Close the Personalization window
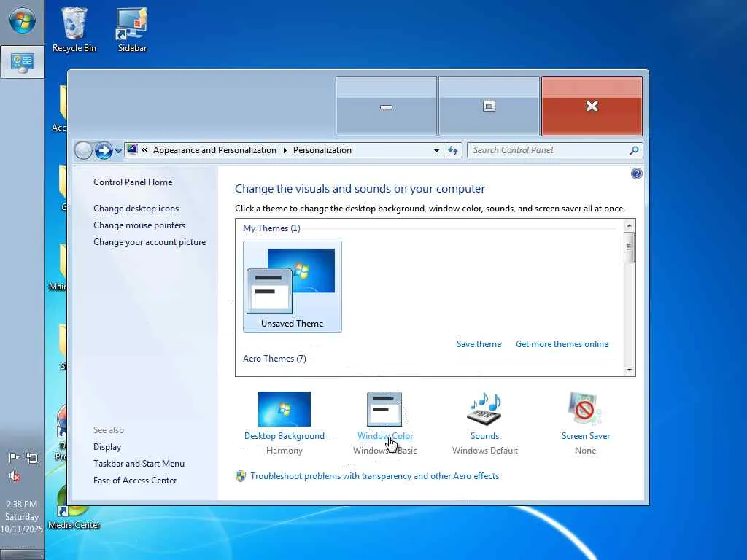Viewport: 747px width, 560px height. pyautogui.click(x=592, y=106)
